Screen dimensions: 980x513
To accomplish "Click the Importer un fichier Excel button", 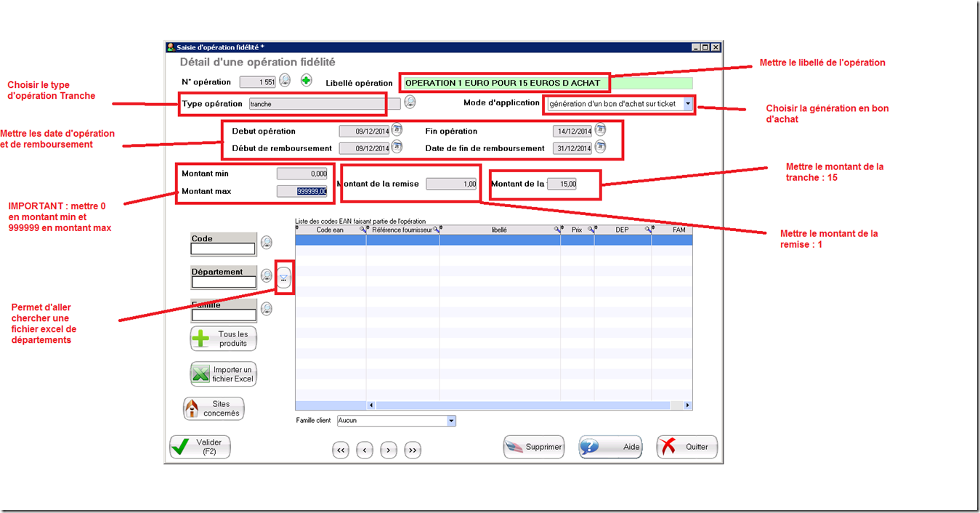I will pyautogui.click(x=224, y=374).
